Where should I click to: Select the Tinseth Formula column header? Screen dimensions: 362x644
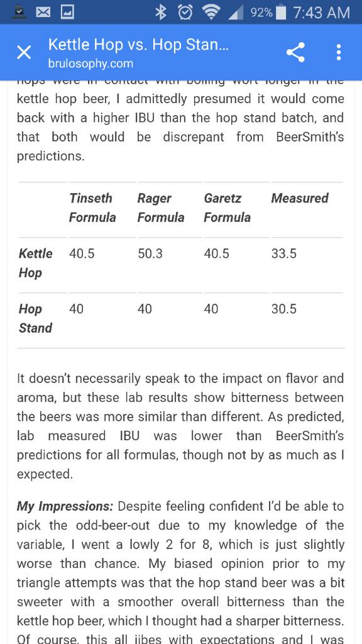click(92, 208)
